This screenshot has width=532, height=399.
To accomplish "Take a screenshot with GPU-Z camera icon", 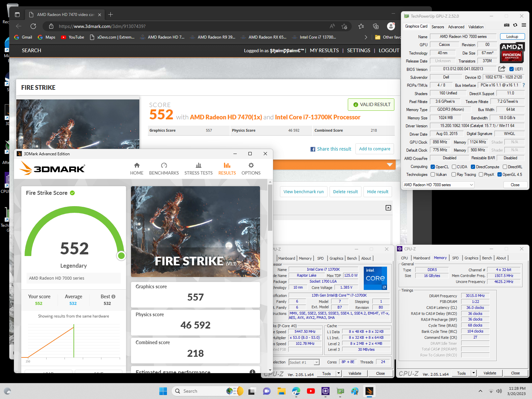I will click(506, 25).
